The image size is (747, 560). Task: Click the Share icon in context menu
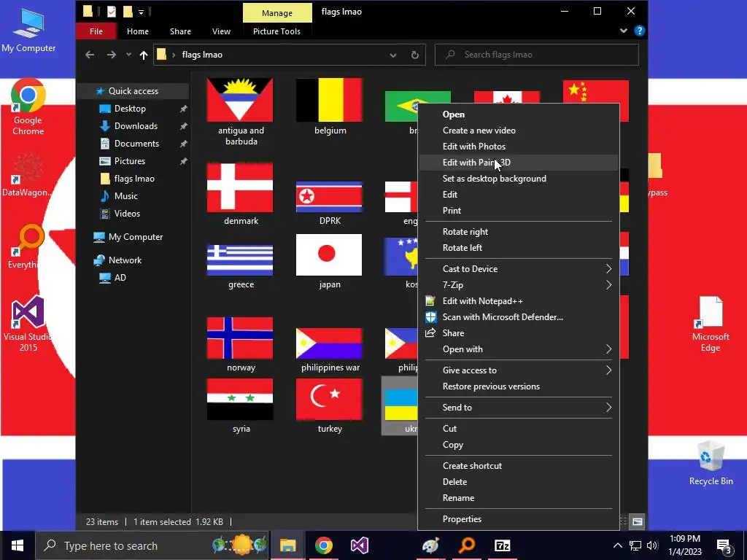[x=430, y=332]
